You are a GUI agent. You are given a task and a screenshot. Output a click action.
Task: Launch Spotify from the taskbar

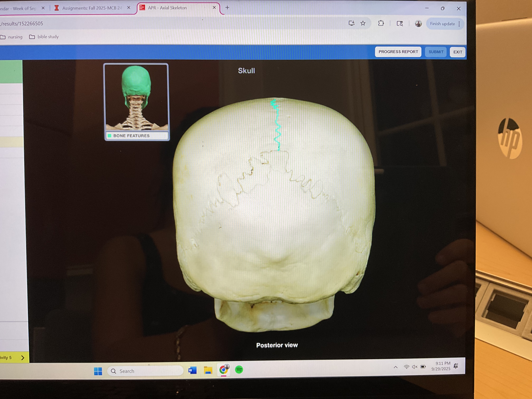point(239,370)
